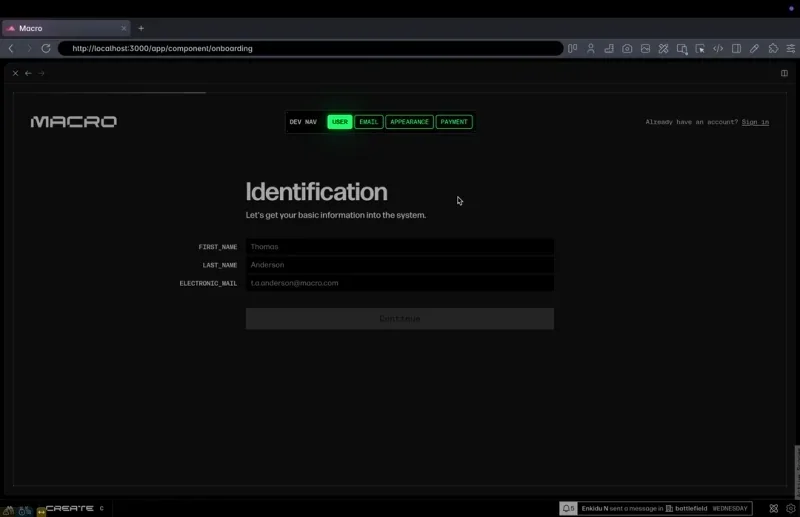Click the profile person icon in toolbar

[591, 48]
